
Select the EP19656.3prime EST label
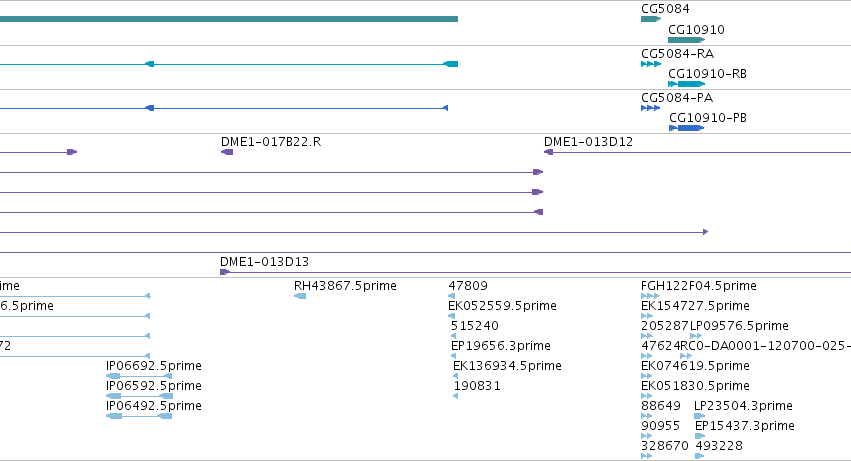click(501, 346)
